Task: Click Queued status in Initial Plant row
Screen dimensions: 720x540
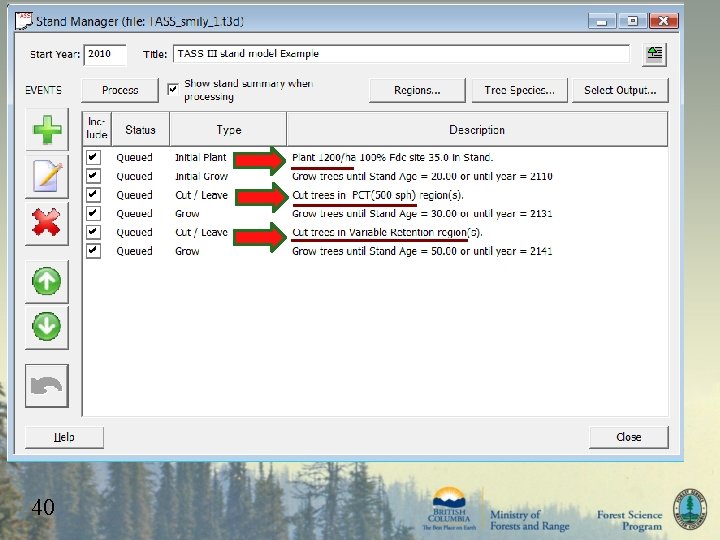Action: pyautogui.click(x=134, y=158)
